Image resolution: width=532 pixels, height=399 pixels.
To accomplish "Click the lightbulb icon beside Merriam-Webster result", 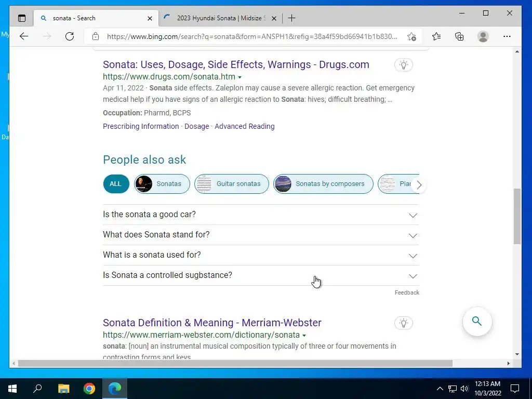I will point(403,323).
